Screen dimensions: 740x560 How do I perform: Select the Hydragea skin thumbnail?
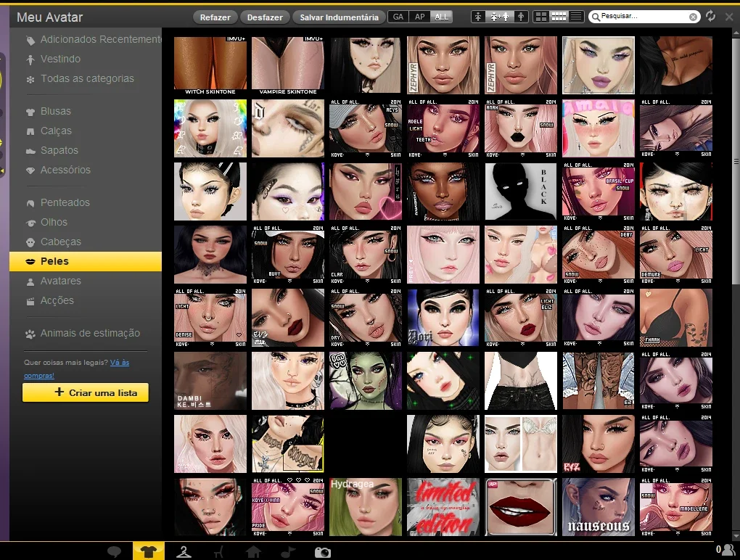(366, 507)
